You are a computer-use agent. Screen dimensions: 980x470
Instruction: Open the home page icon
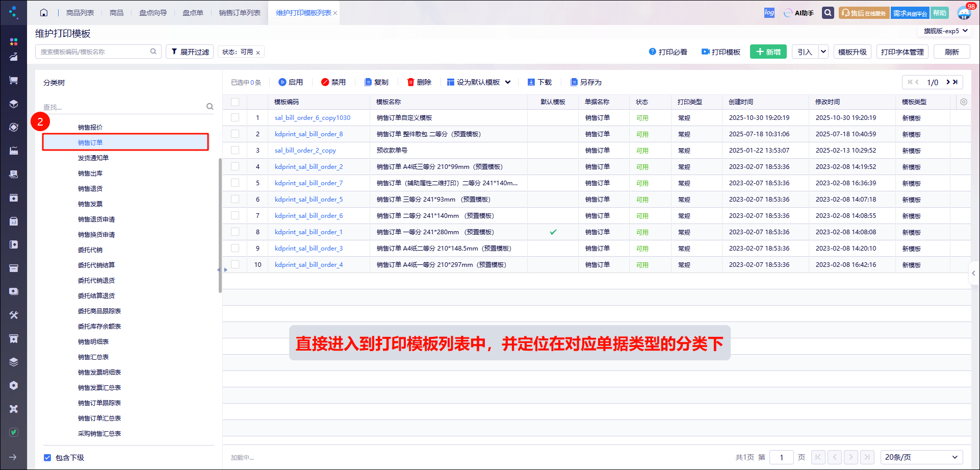click(44, 13)
